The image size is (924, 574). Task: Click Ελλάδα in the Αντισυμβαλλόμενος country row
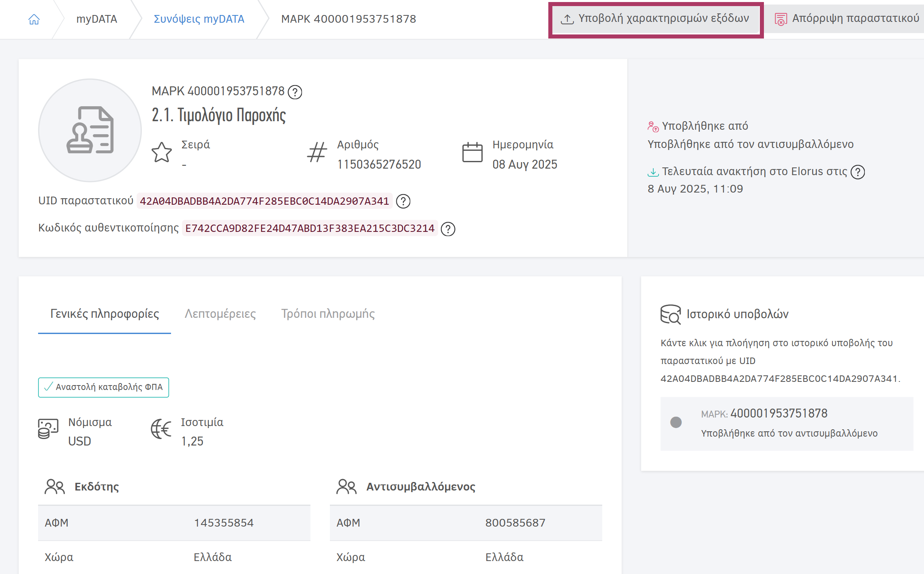pyautogui.click(x=505, y=557)
